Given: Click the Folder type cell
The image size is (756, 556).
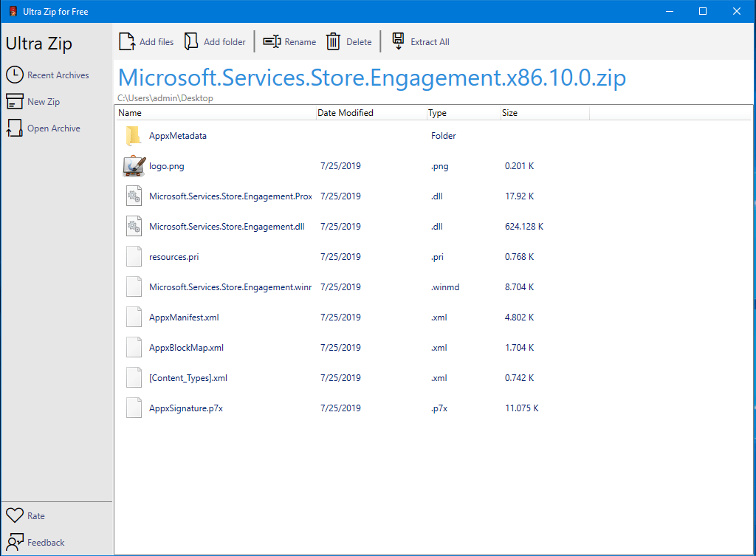Looking at the screenshot, I should click(x=444, y=136).
